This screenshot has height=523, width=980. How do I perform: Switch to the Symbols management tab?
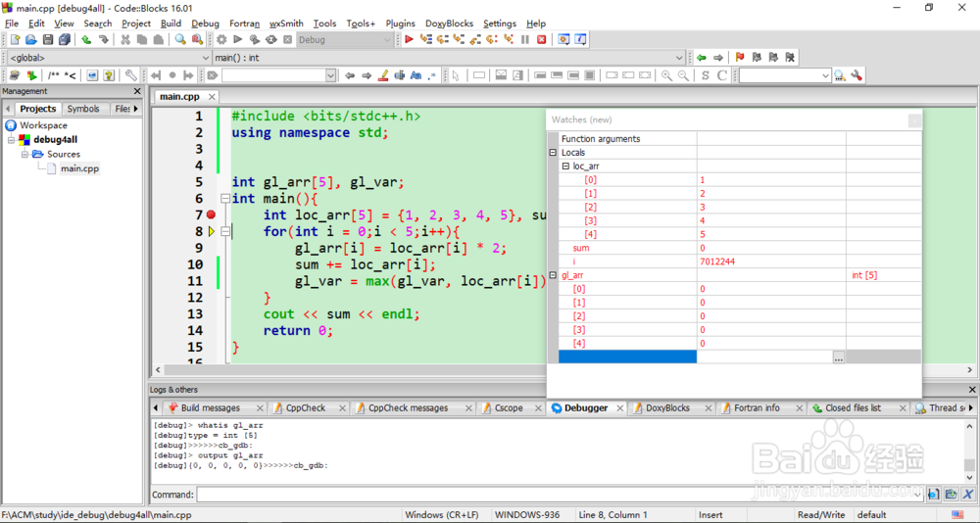coord(83,109)
